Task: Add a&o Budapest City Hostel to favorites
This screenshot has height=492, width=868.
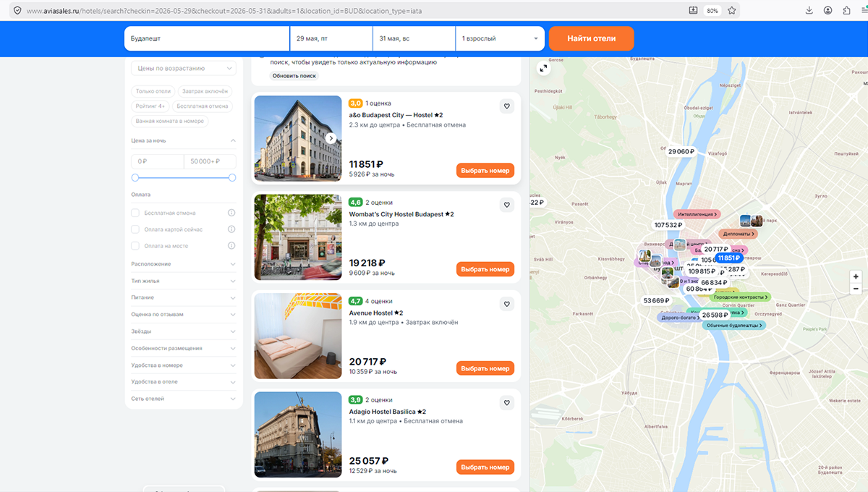Action: pyautogui.click(x=507, y=106)
